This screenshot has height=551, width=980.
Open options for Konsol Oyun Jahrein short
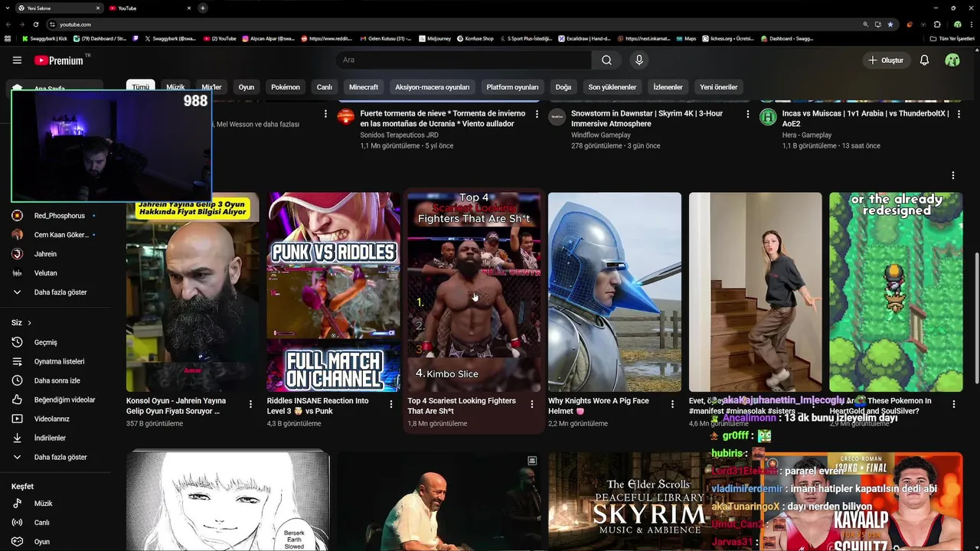[x=250, y=404]
